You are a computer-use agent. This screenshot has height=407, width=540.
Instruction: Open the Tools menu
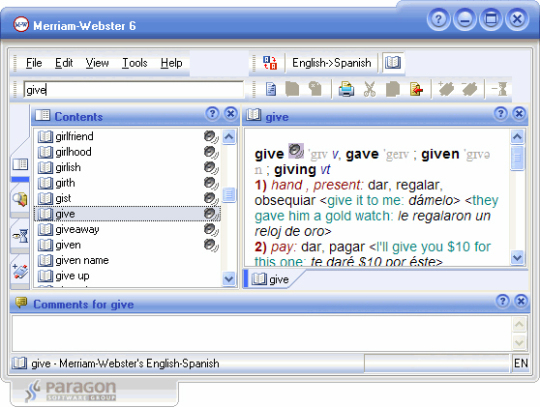pos(135,63)
